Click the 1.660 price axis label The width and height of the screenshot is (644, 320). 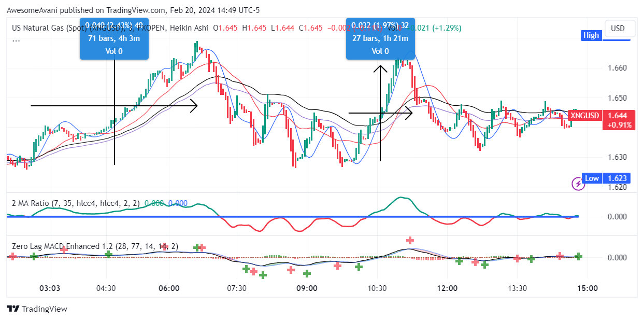pos(618,68)
